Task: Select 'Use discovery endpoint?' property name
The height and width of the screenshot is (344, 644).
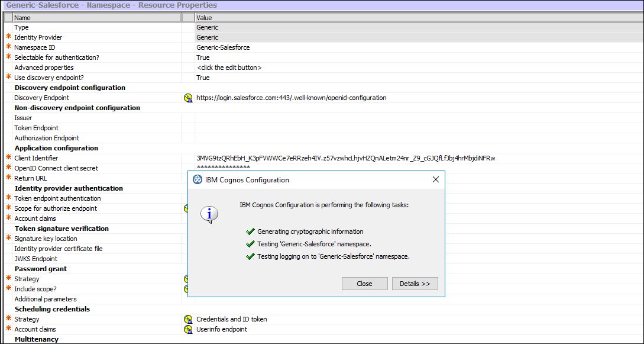Action: (x=49, y=78)
